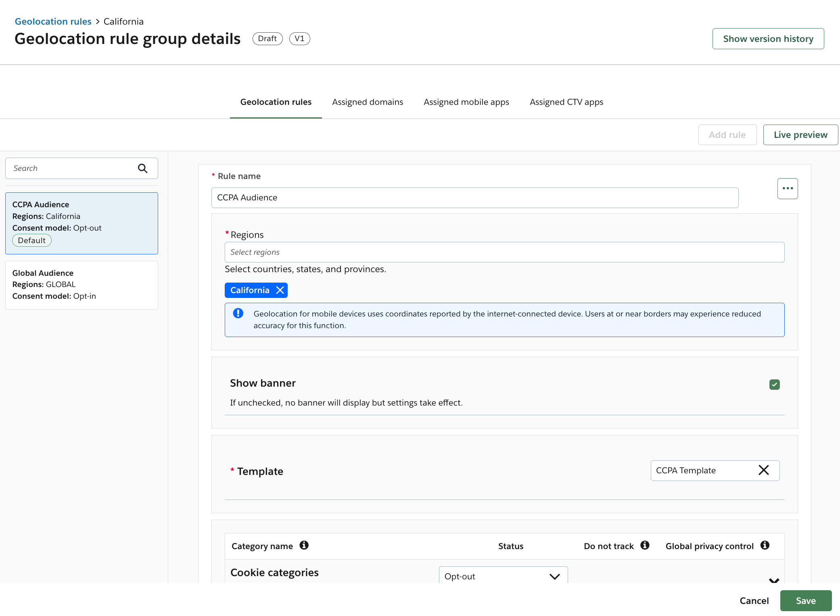
Task: Click the Do not track info icon
Action: 645,545
